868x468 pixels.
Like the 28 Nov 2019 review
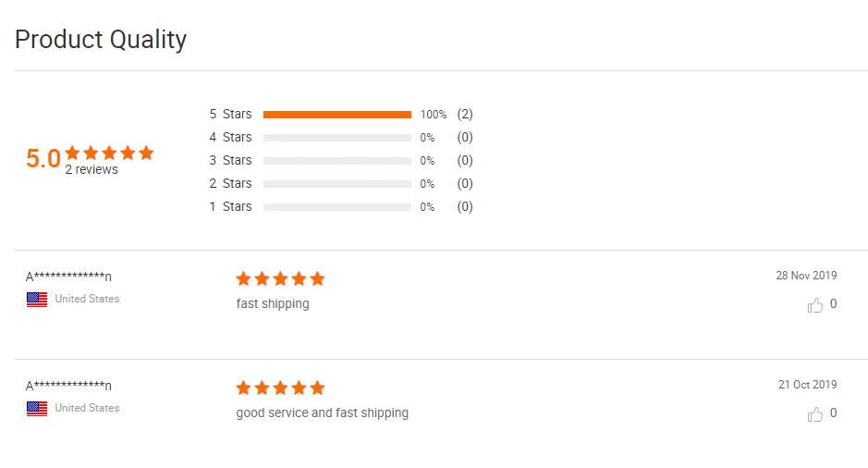[x=815, y=305]
